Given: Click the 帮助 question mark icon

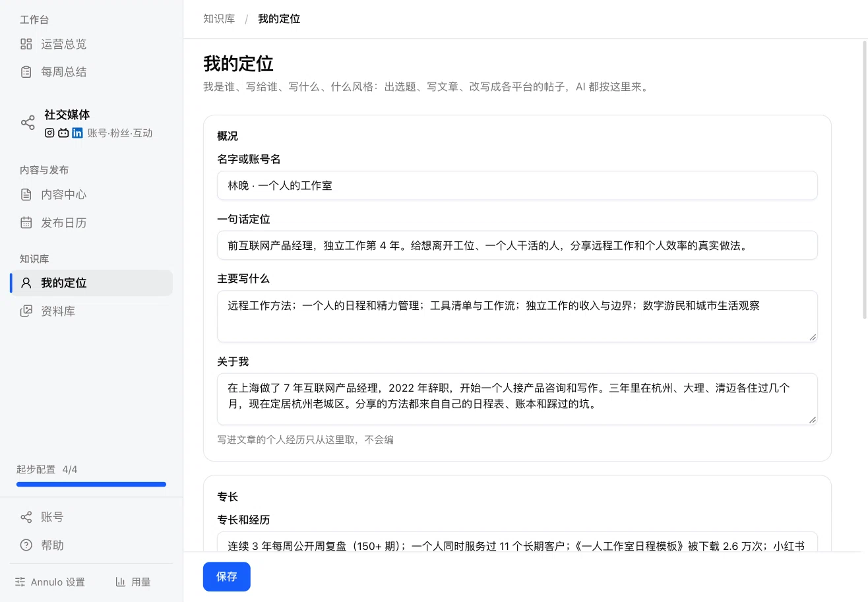Looking at the screenshot, I should [x=26, y=545].
